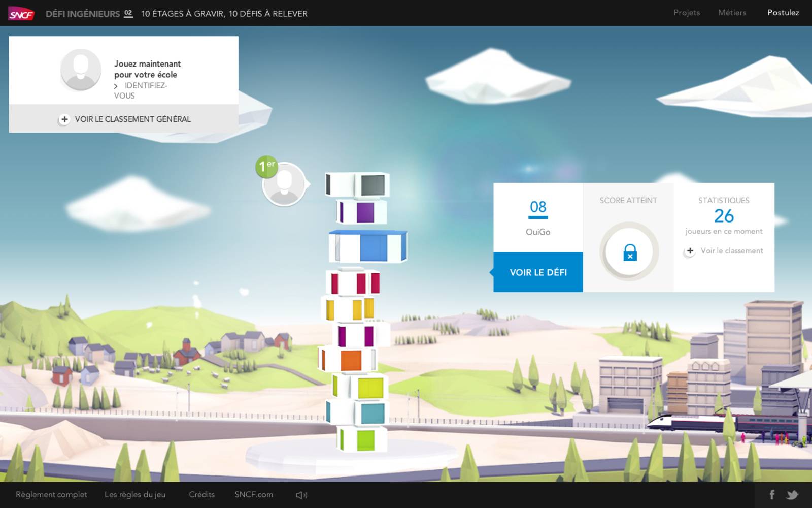812x508 pixels.
Task: Click the Identifiez-vous login link
Action: click(x=141, y=90)
